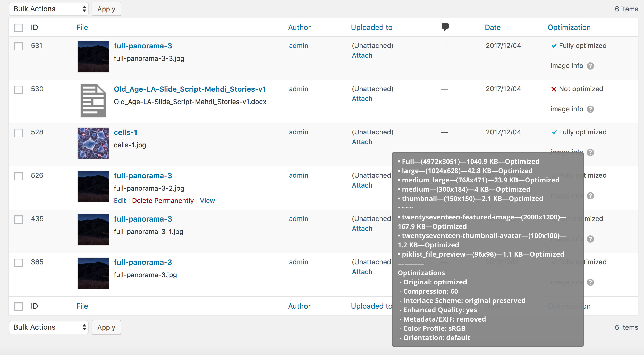Check the box for item 365
The width and height of the screenshot is (644, 355).
[19, 263]
